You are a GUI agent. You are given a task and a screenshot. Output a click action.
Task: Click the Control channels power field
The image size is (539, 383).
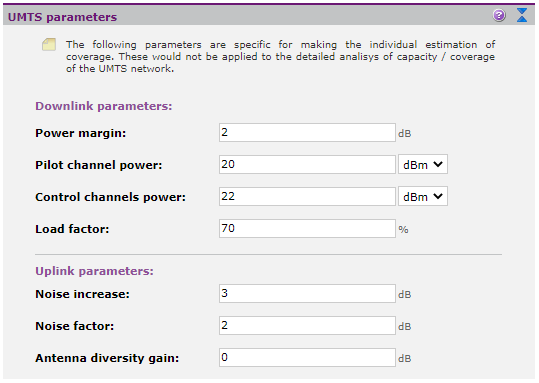click(x=307, y=196)
